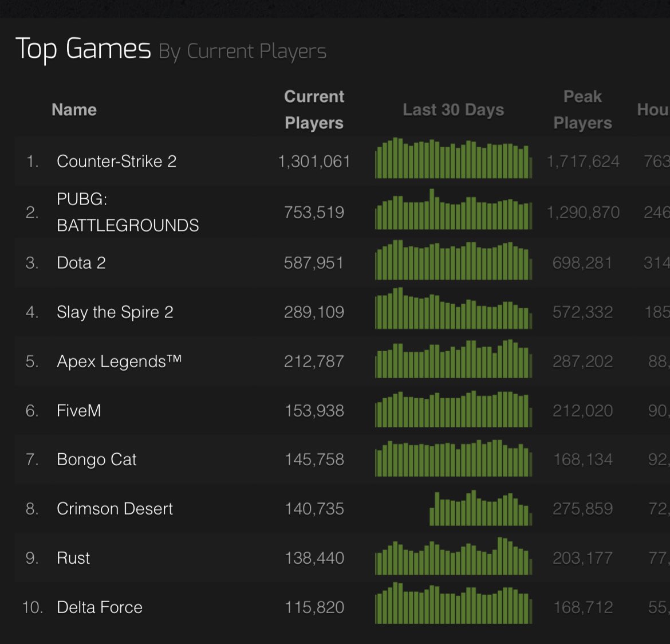This screenshot has width=670, height=644.
Task: Click rank number 4. beside Slay the Spire 2
Action: (32, 312)
